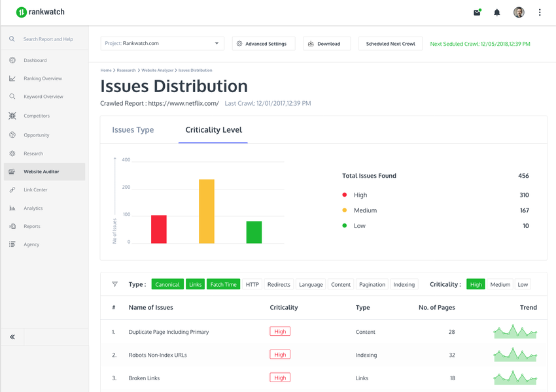Select the Criticality Level tab
The width and height of the screenshot is (556, 392).
click(213, 129)
